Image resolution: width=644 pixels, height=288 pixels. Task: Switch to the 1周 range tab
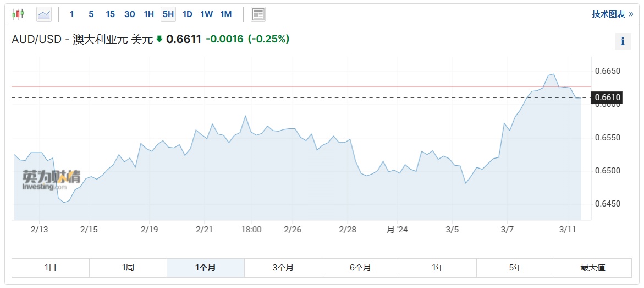[x=128, y=268]
